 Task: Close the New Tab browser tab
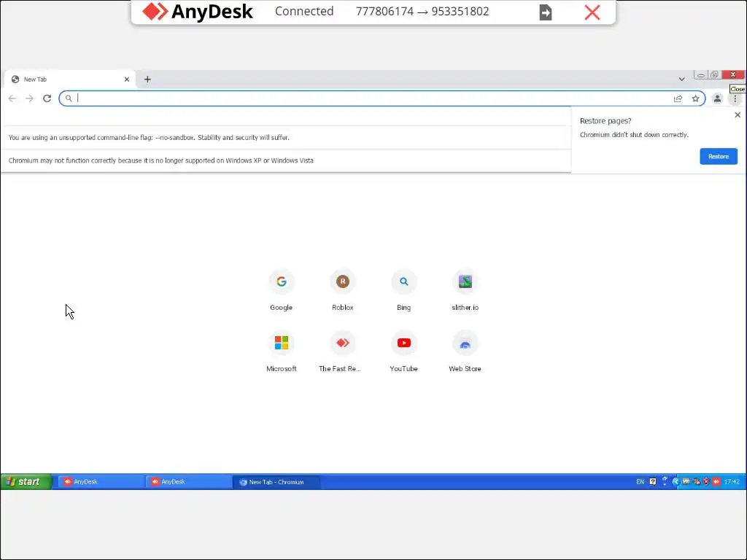(127, 79)
